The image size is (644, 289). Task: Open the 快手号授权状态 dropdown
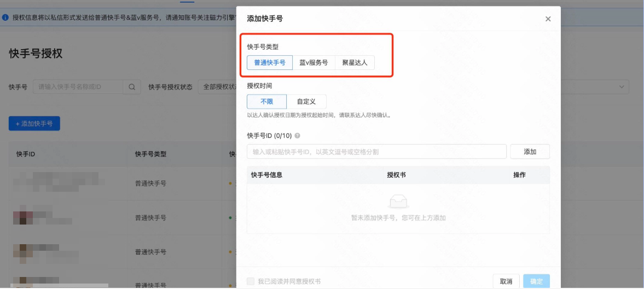[x=218, y=87]
